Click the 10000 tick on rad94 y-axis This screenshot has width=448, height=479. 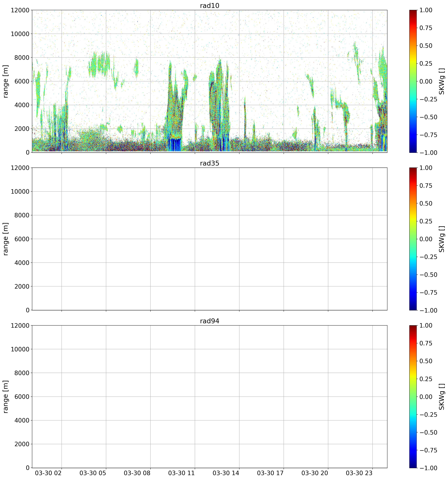tap(20, 349)
